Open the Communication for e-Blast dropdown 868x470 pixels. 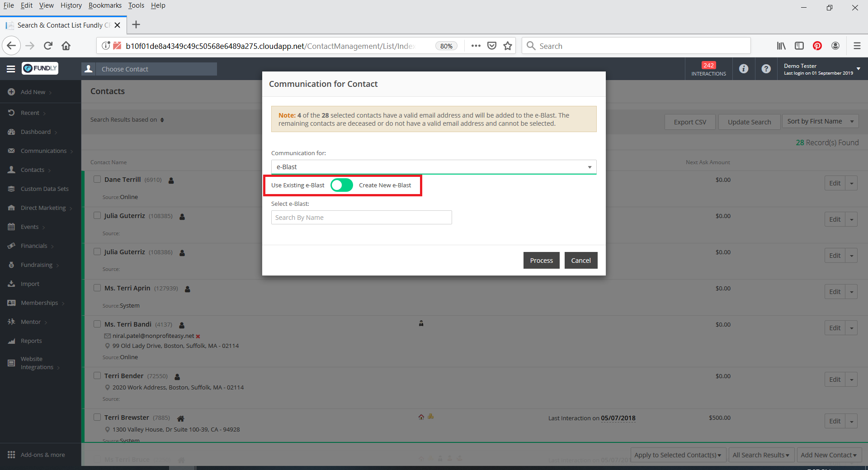(x=434, y=167)
